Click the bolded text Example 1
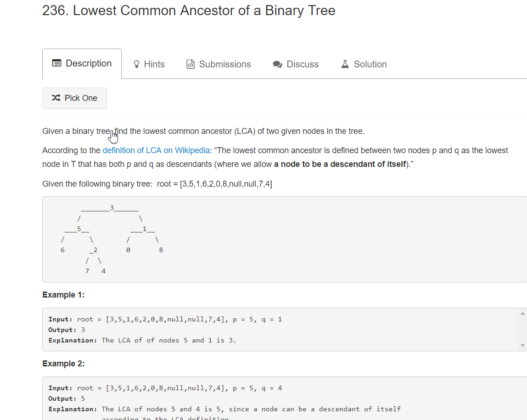Image resolution: width=527 pixels, height=420 pixels. [x=63, y=294]
